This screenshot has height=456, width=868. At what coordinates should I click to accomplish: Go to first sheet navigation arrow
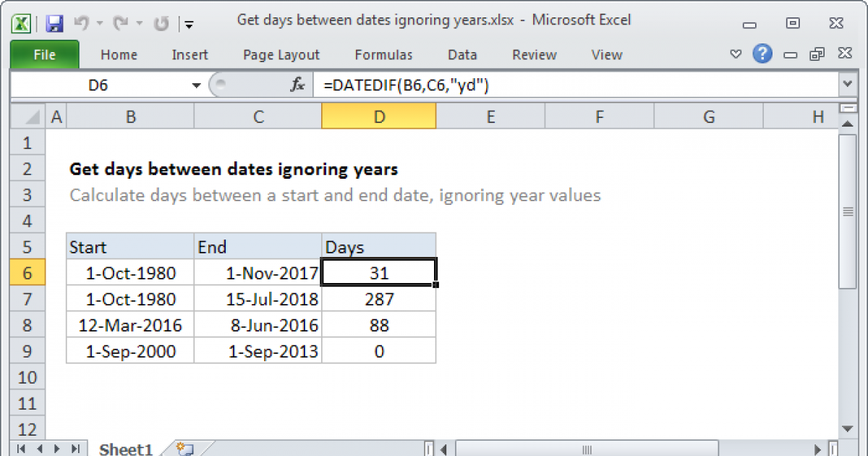20,449
